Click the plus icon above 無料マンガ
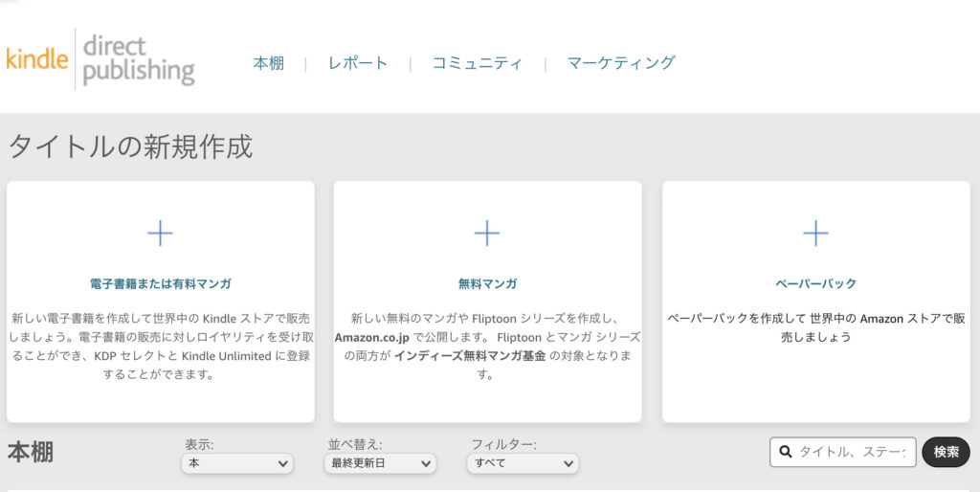980x492 pixels. click(487, 233)
